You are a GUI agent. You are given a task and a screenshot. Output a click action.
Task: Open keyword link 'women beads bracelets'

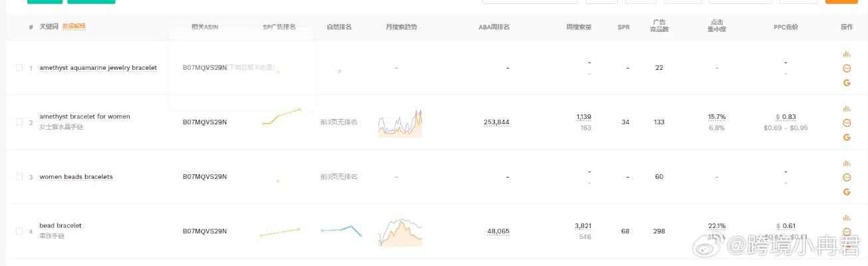76,177
